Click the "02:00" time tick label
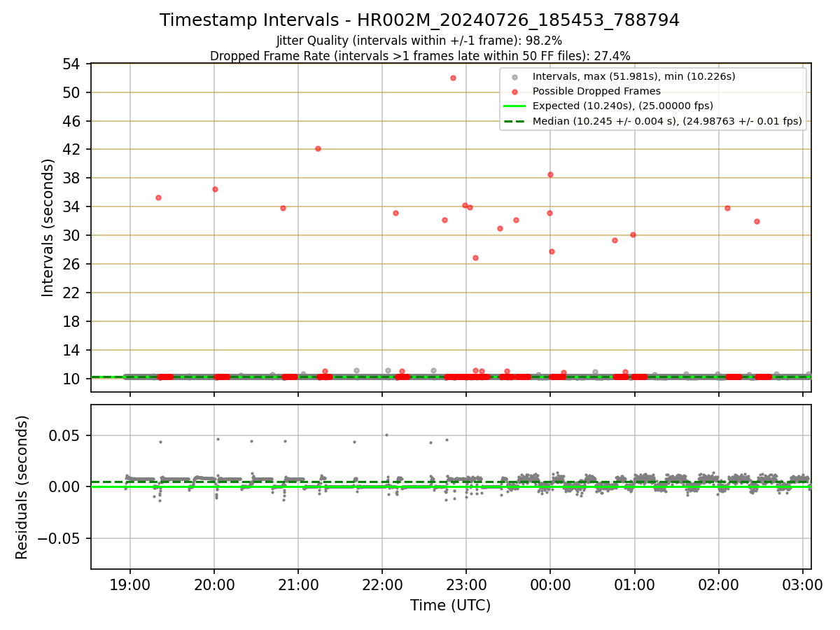 pyautogui.click(x=719, y=584)
